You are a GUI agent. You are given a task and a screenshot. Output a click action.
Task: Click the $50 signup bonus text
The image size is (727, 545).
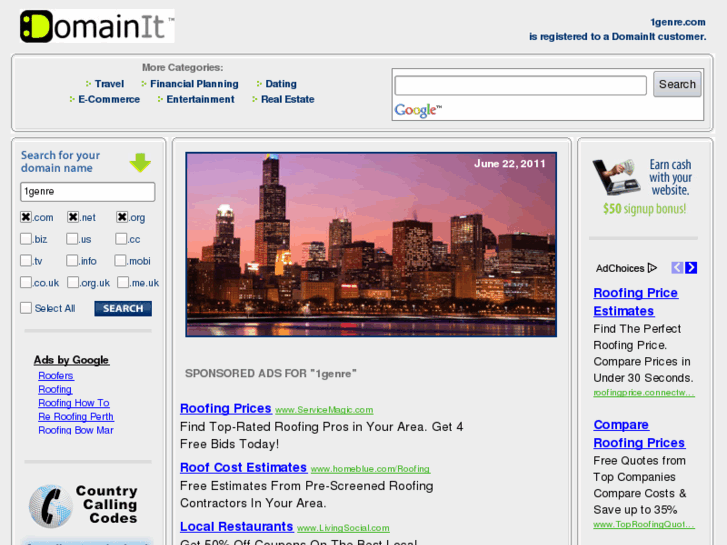pos(644,209)
